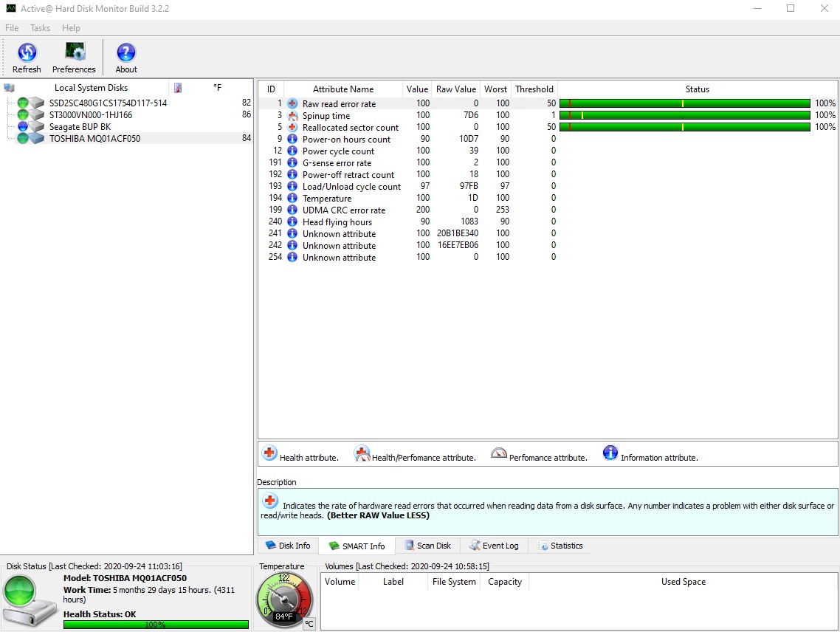Select the UDMA CRC error rate row

tap(343, 210)
